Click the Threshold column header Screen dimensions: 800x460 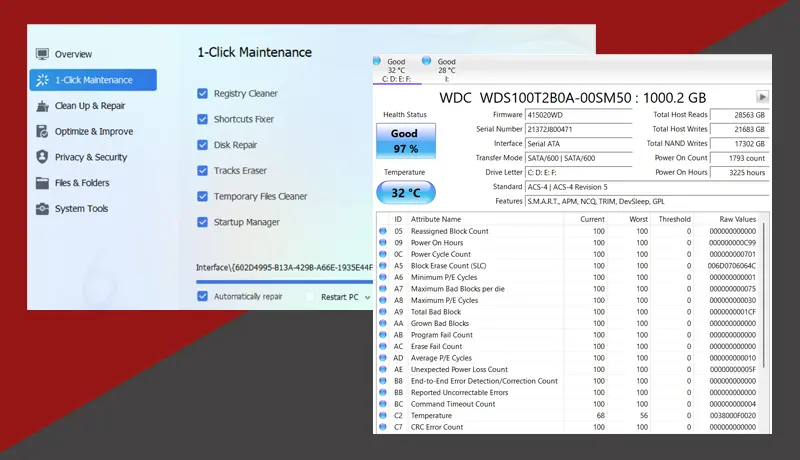coord(672,219)
